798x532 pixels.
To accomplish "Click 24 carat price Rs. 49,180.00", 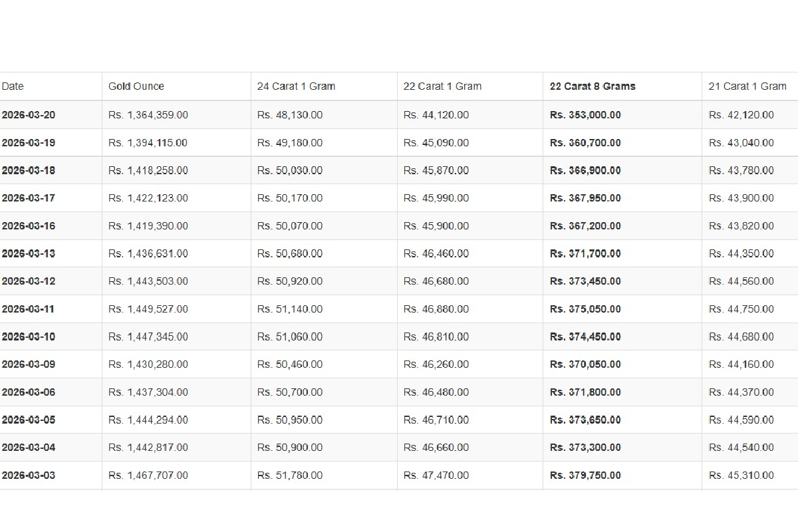I will (290, 143).
